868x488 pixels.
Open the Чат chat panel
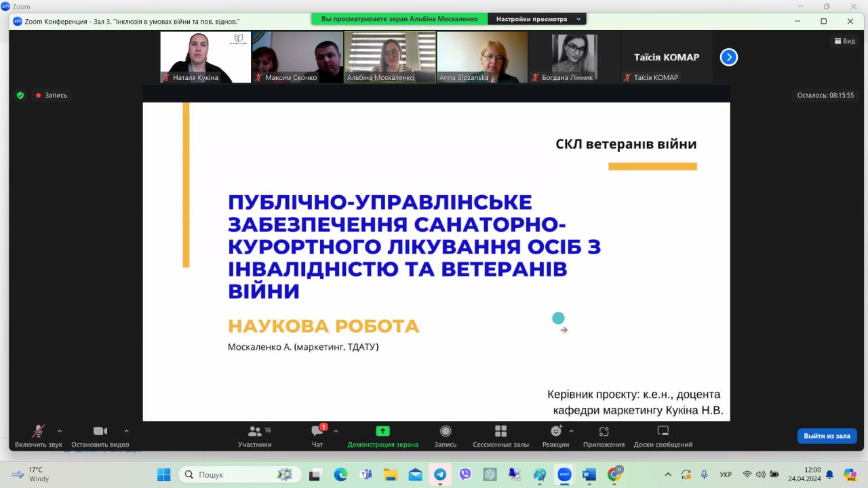coord(317,436)
